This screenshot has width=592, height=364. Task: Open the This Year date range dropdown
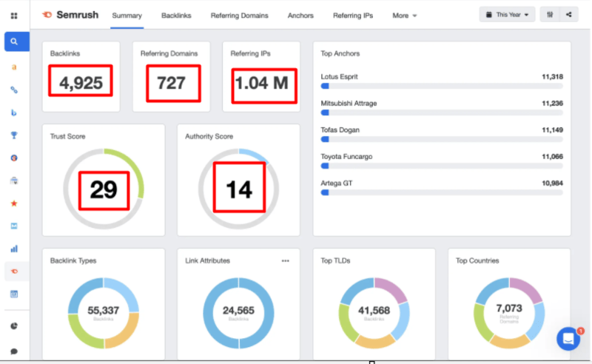tap(507, 15)
